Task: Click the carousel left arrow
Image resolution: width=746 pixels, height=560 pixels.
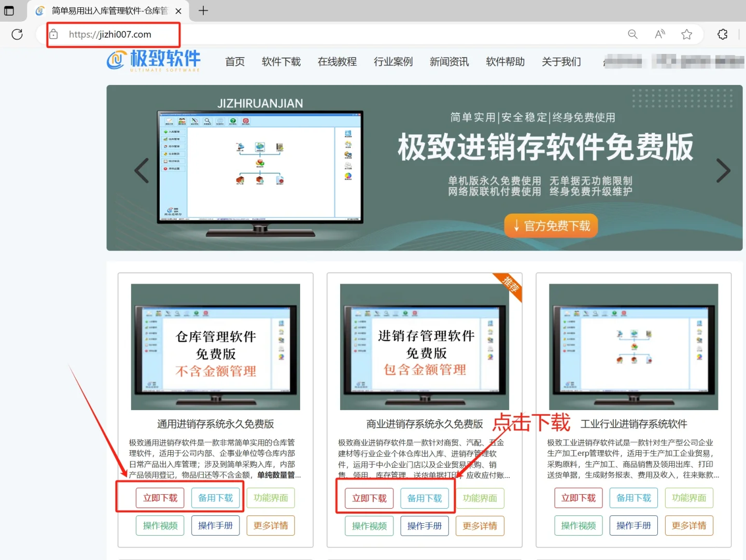Action: (142, 170)
